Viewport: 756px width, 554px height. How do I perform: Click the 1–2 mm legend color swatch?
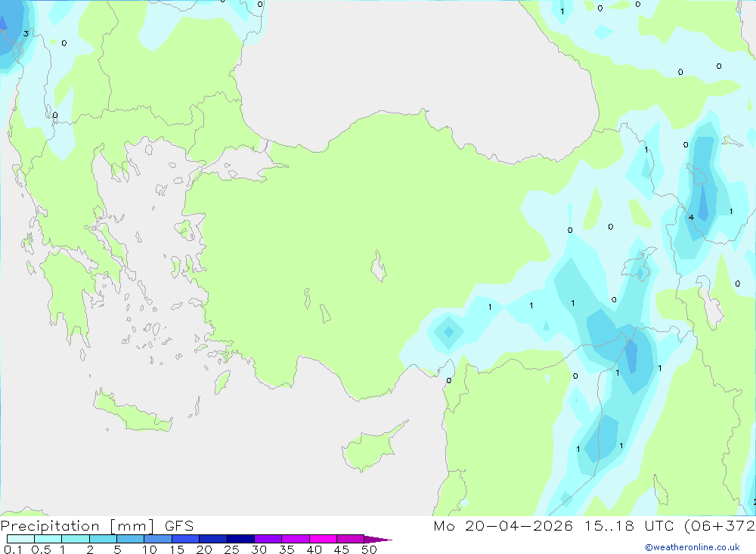[x=76, y=539]
